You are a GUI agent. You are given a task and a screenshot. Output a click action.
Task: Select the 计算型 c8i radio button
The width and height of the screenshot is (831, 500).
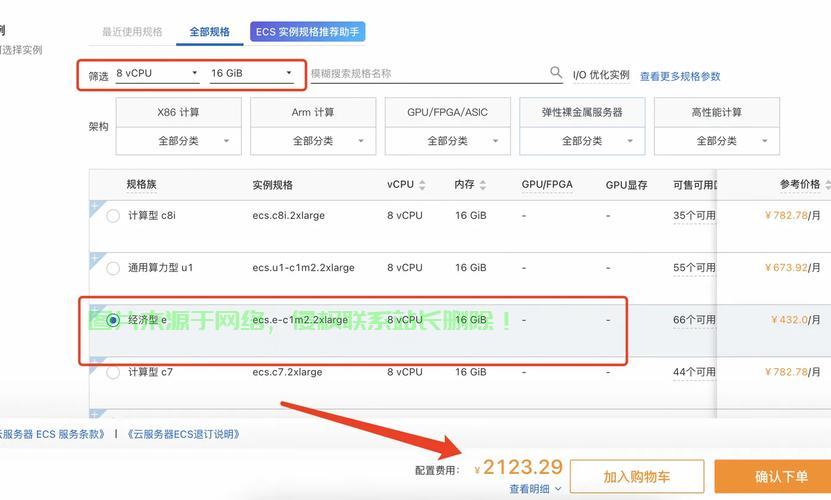point(113,216)
